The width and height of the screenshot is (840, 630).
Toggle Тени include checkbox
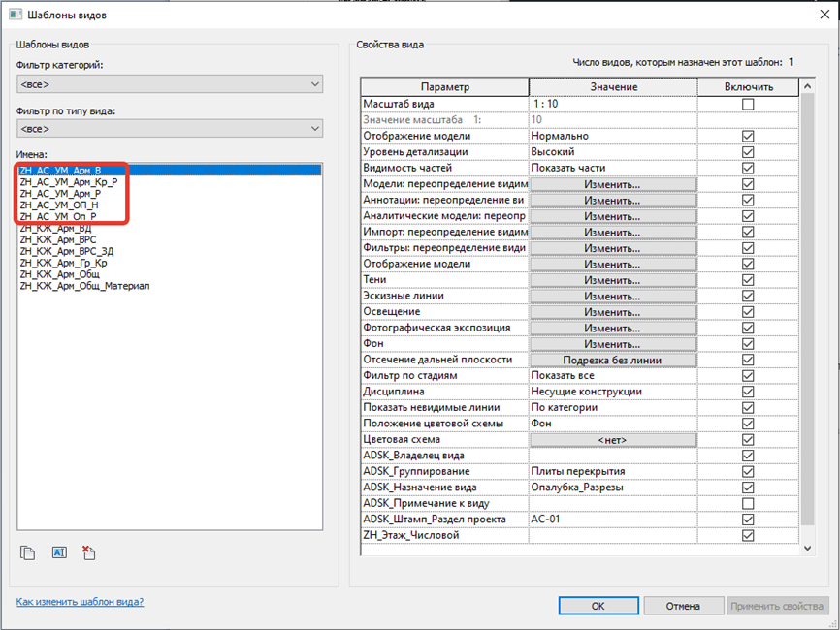tap(748, 280)
